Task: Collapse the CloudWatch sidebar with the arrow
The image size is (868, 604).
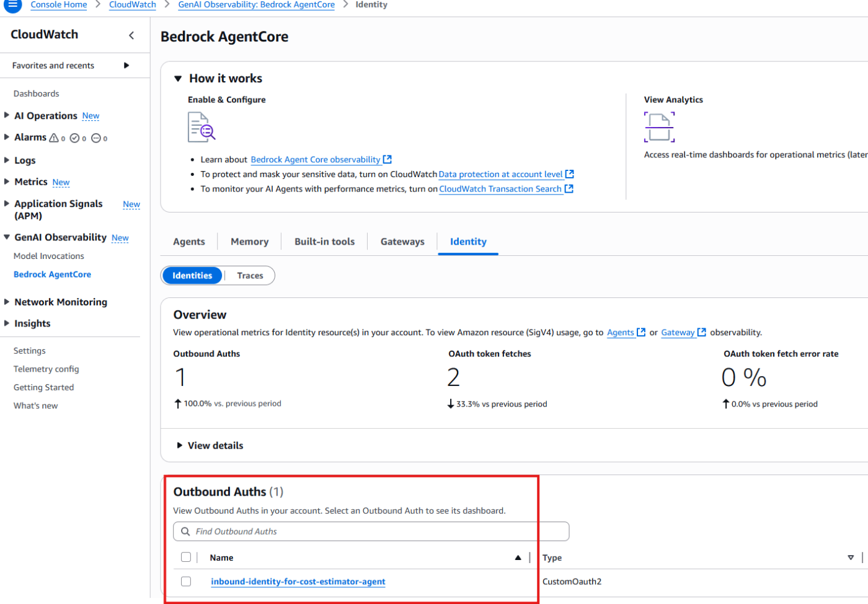Action: tap(131, 35)
